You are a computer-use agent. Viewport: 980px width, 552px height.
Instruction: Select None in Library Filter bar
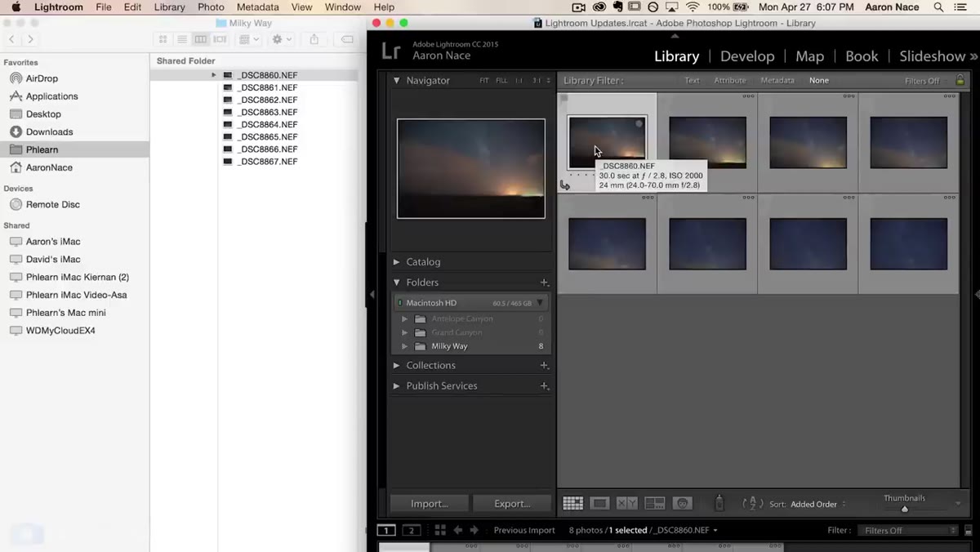[x=819, y=80]
